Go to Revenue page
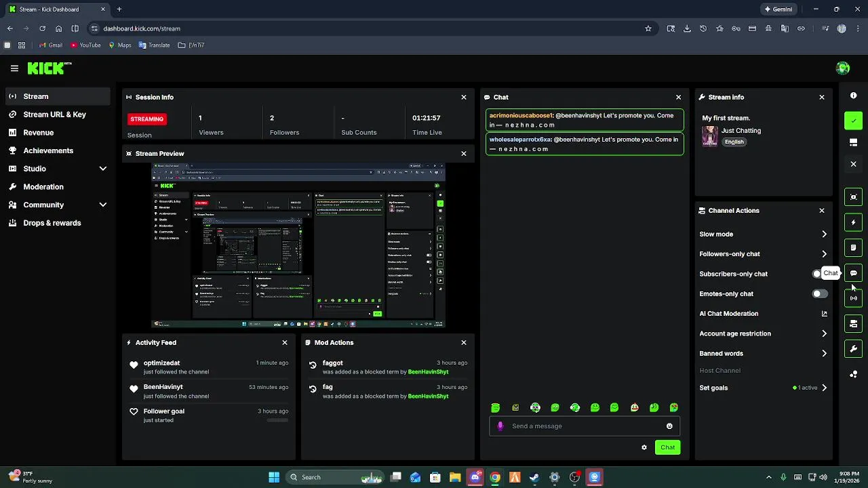Screen dimensions: 868x488 click(x=58, y=133)
